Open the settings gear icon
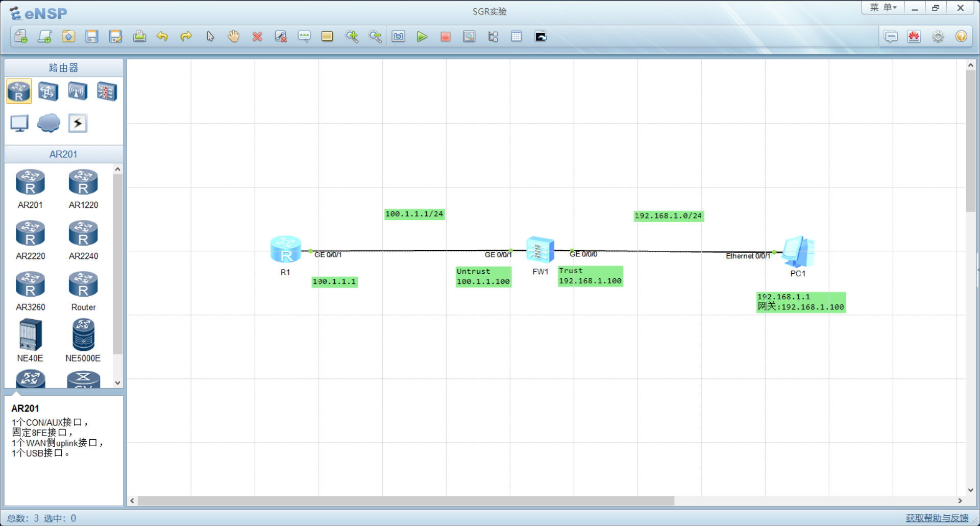The height and width of the screenshot is (526, 980). click(x=938, y=37)
